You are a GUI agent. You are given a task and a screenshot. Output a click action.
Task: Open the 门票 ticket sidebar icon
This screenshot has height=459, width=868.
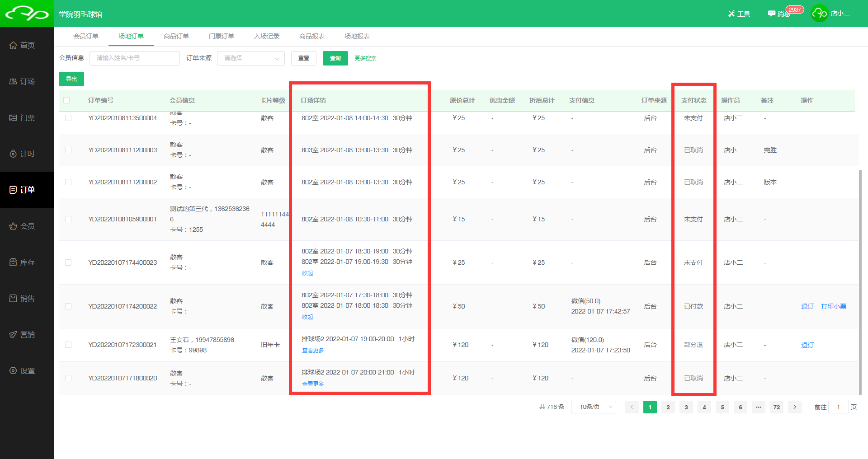13,117
